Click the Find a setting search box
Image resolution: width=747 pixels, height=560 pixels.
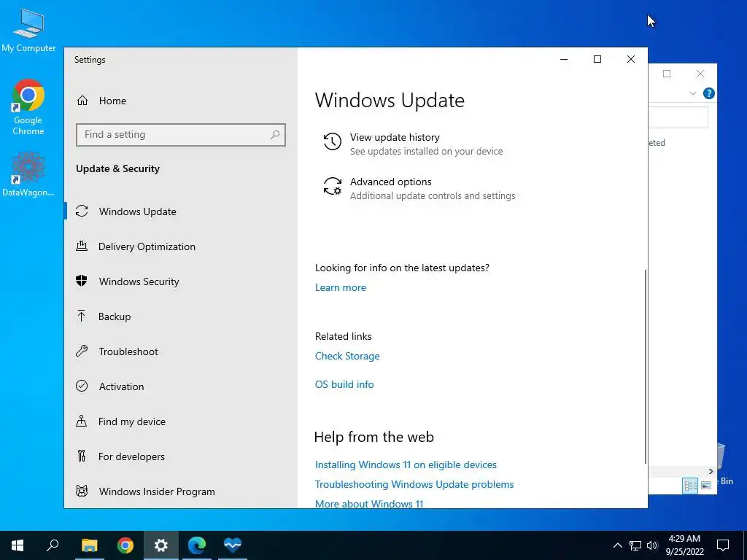[x=181, y=135]
